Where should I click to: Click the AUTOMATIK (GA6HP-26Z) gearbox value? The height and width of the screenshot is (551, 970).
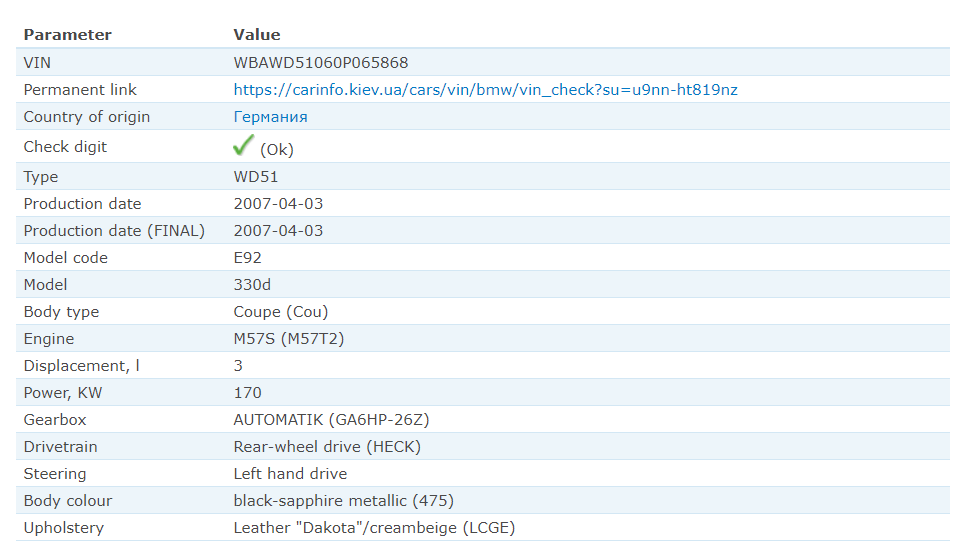click(331, 420)
